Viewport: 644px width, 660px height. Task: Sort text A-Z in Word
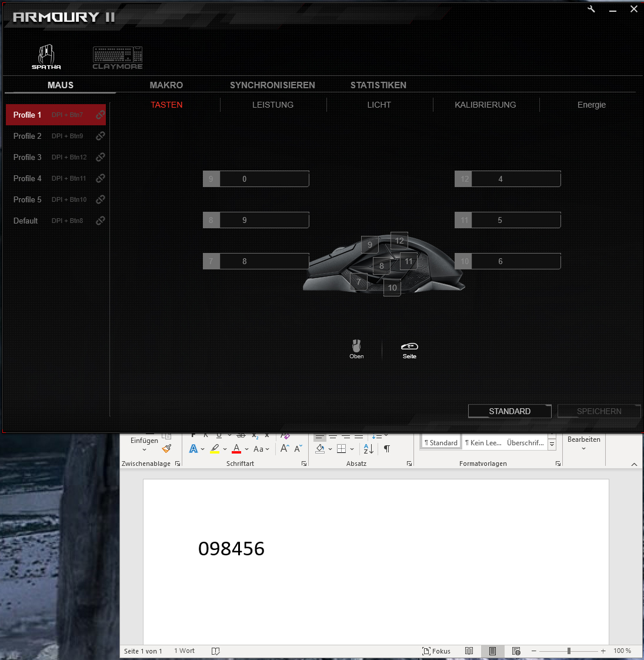[369, 449]
